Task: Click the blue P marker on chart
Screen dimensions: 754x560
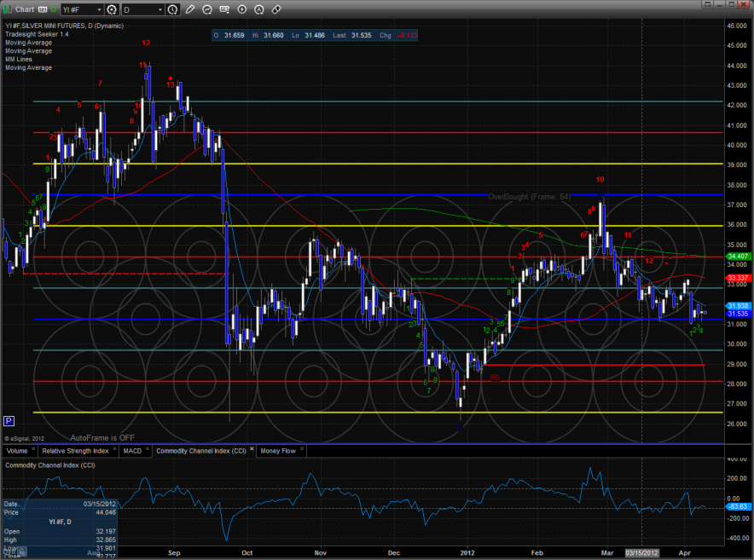Action: point(9,420)
